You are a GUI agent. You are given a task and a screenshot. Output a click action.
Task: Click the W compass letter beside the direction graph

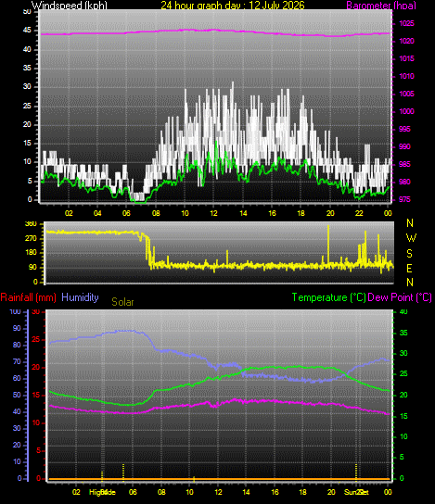click(x=411, y=238)
